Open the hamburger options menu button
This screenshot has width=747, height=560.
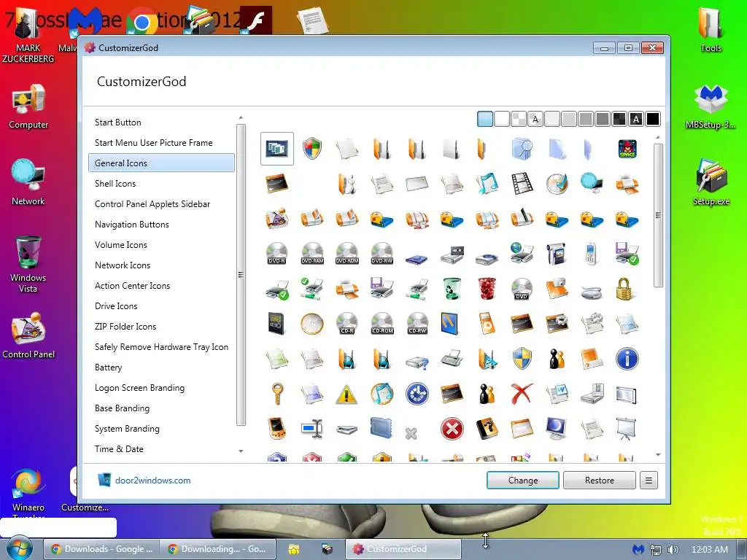pos(649,481)
